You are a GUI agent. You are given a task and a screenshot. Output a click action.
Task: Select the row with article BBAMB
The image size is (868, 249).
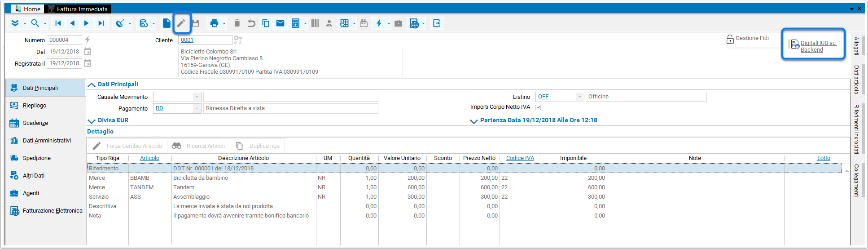tap(464, 178)
